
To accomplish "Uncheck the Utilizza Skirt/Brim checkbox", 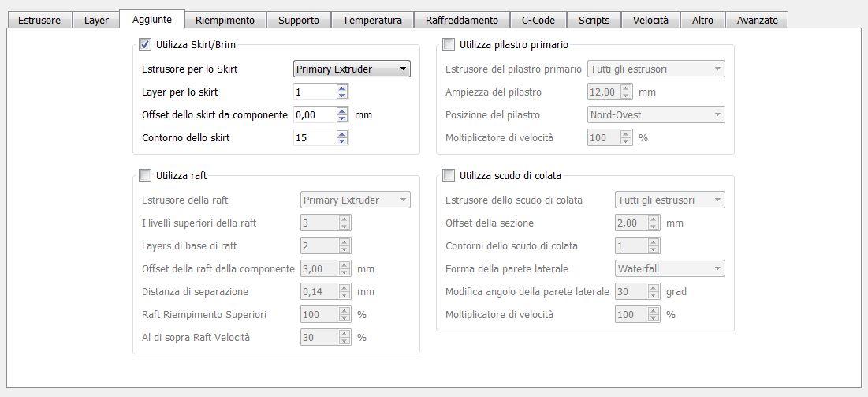I will click(145, 45).
